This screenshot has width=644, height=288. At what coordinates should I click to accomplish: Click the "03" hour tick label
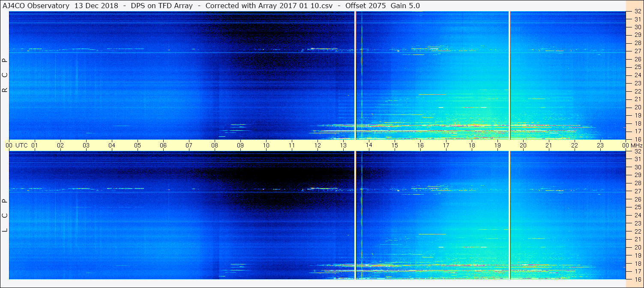point(86,145)
